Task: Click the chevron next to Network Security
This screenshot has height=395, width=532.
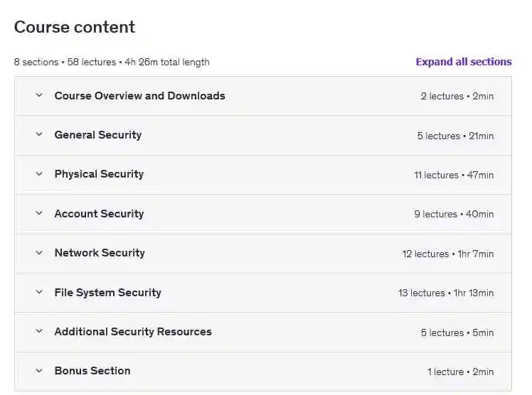Action: (39, 252)
